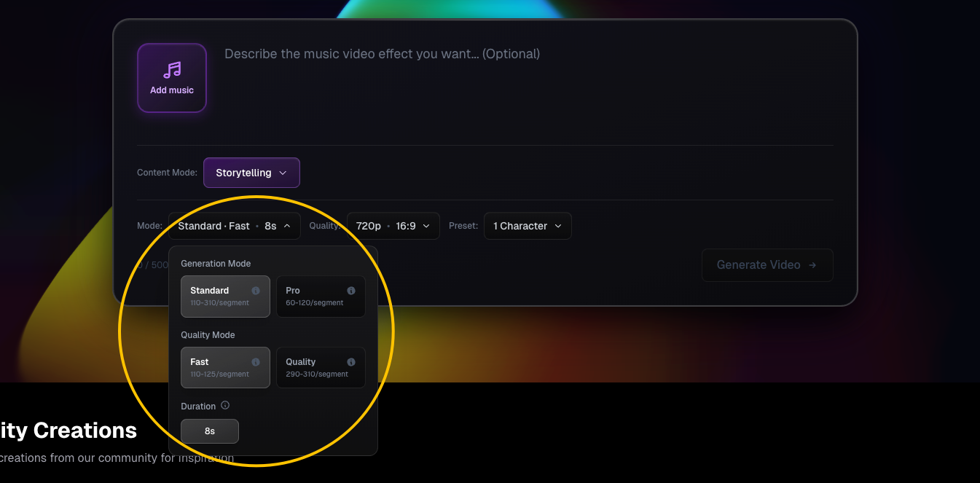Collapse the Mode settings panel with the chevron
This screenshot has width=980, height=483.
[287, 226]
